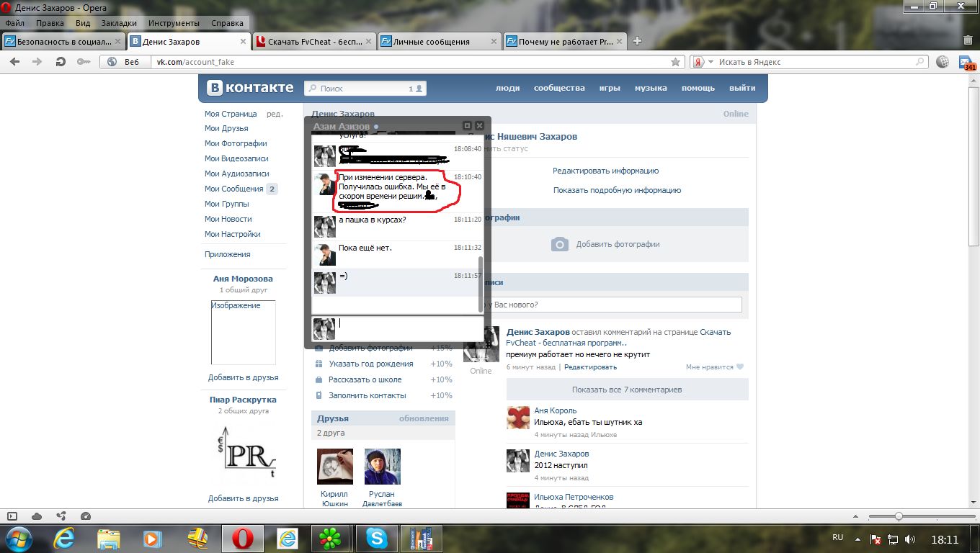
Task: Click Заполнить контакты item
Action: pyautogui.click(x=367, y=395)
